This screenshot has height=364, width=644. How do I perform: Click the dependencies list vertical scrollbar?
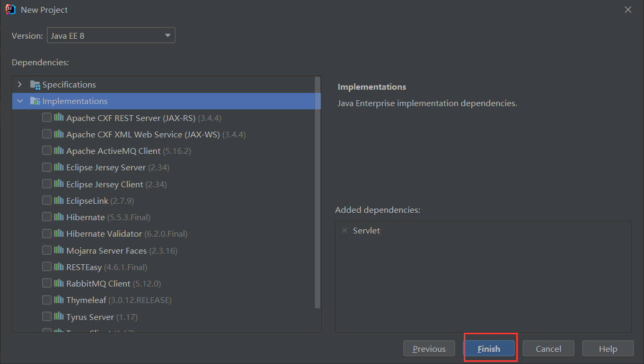317,191
